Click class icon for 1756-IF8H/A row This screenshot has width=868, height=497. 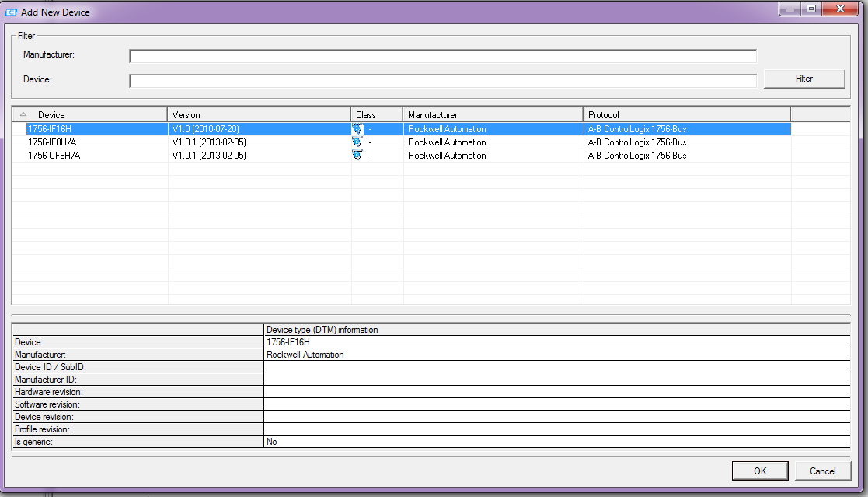click(x=357, y=142)
